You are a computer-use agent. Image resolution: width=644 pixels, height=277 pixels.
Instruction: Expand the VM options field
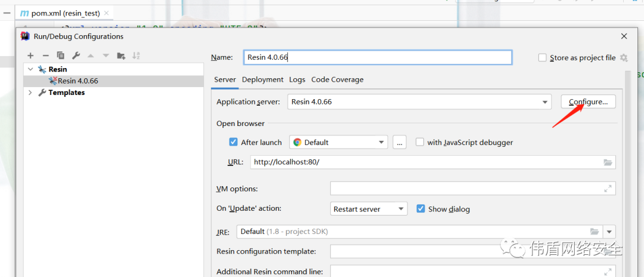pos(608,189)
